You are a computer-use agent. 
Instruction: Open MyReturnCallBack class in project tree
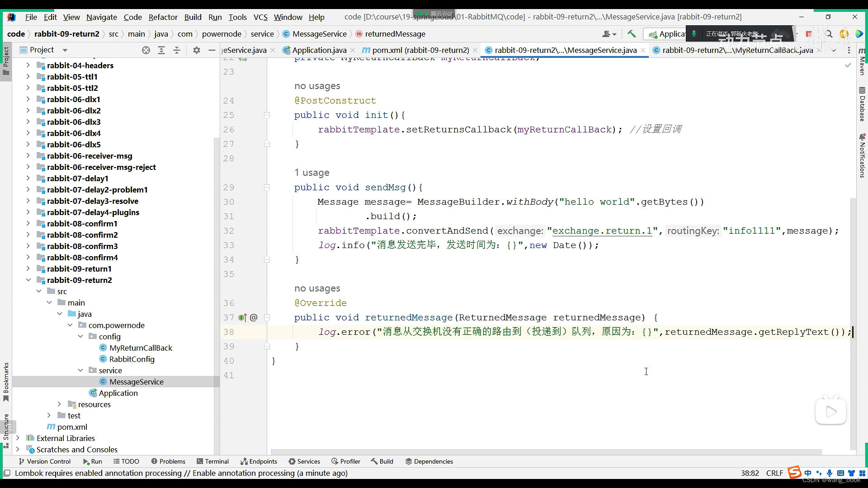pyautogui.click(x=141, y=348)
